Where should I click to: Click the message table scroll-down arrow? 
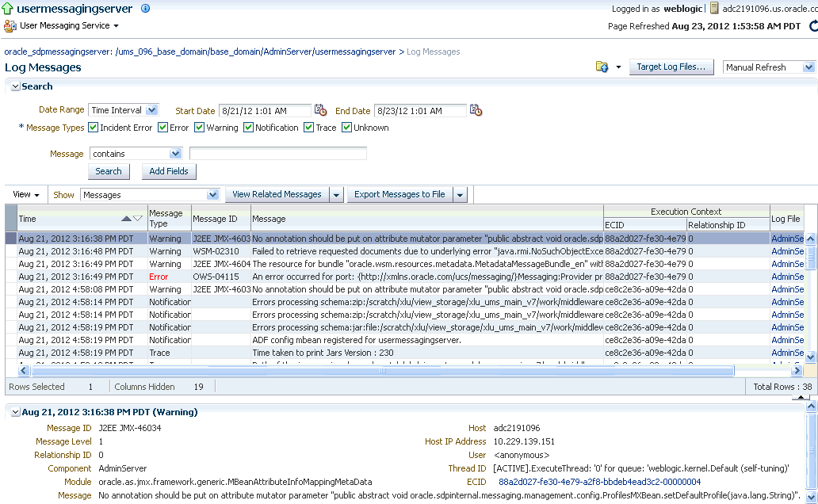point(810,357)
